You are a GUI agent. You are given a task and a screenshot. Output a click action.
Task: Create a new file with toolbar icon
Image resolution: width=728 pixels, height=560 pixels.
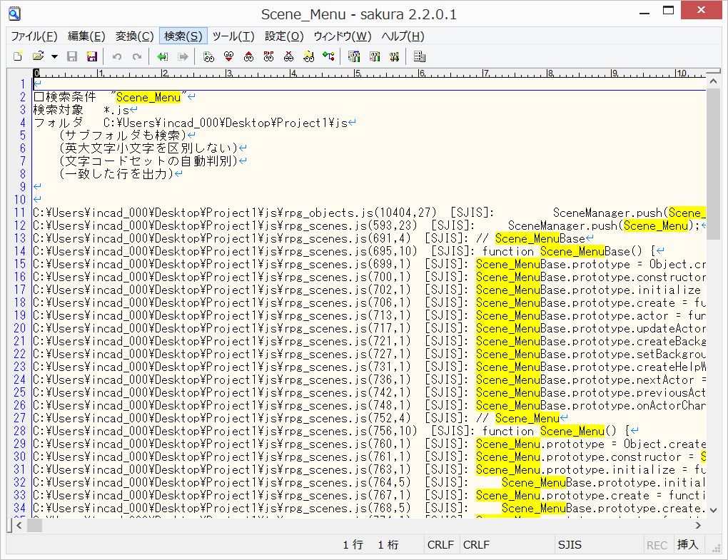pos(18,56)
